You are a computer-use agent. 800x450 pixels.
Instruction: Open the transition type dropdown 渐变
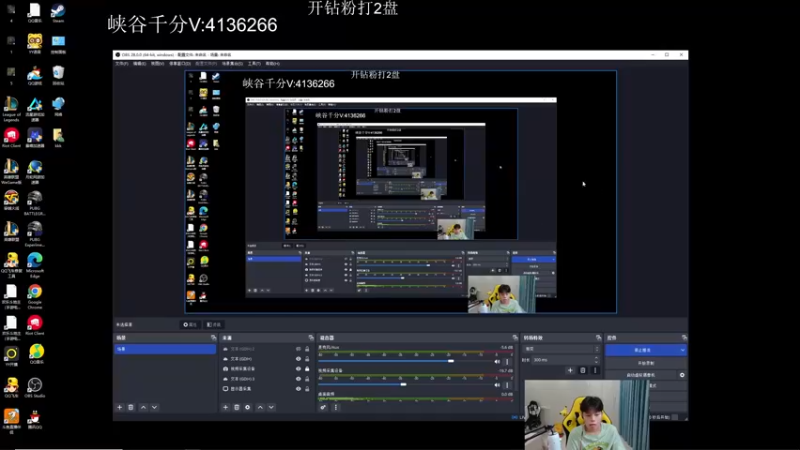[x=561, y=349]
